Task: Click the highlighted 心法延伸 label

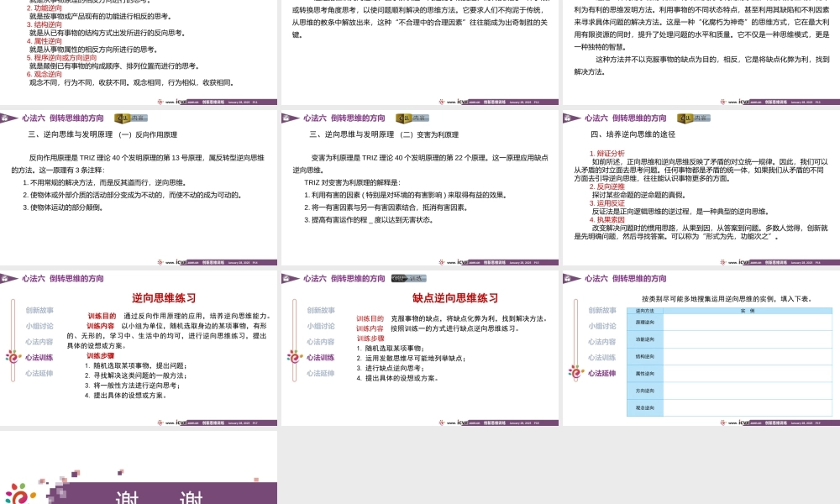Action: point(602,372)
